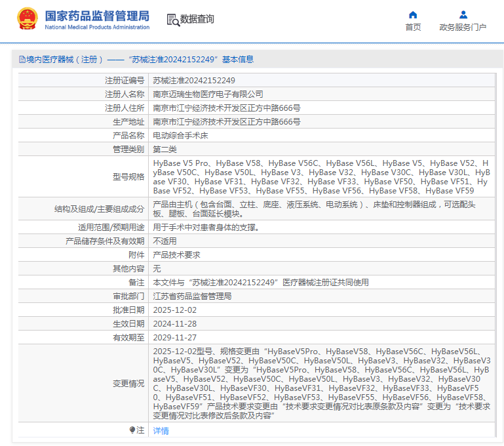Click the 产品名称 label
The image size is (504, 446).
[x=128, y=136]
